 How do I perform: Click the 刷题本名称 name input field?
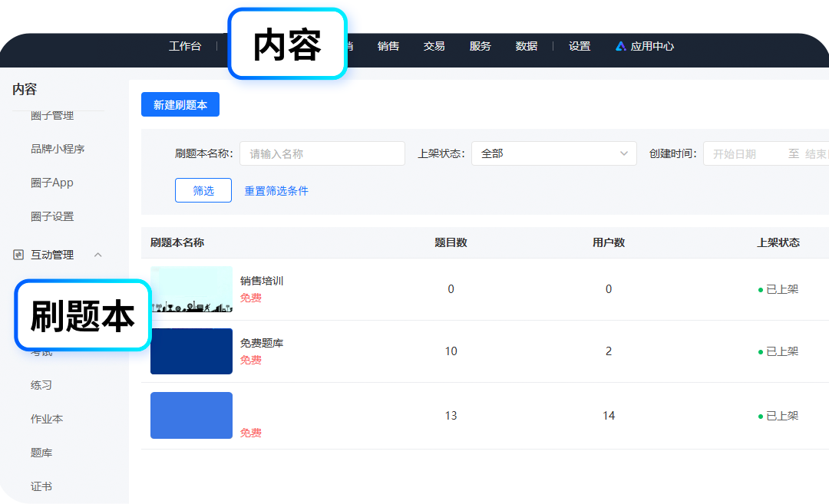point(322,153)
